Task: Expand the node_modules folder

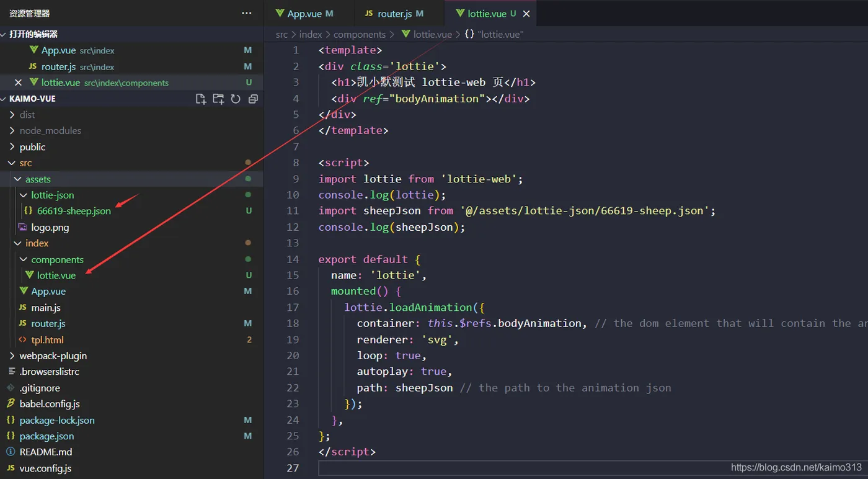Action: [x=50, y=131]
